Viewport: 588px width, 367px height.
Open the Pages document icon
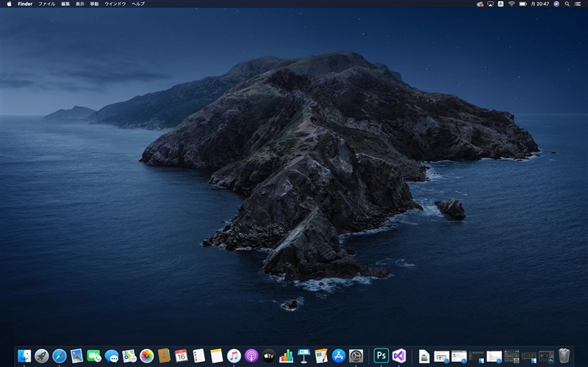(x=321, y=356)
